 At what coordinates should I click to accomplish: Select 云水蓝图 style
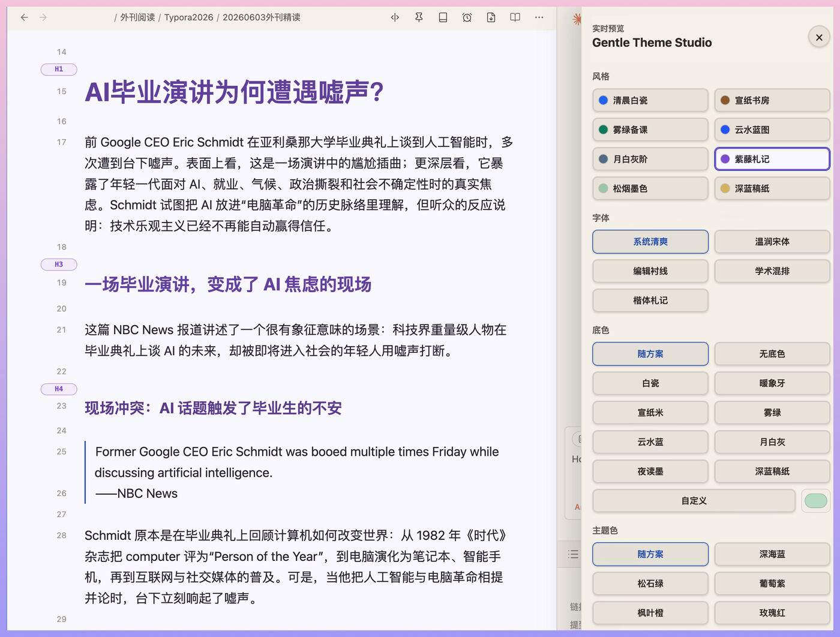tap(772, 130)
